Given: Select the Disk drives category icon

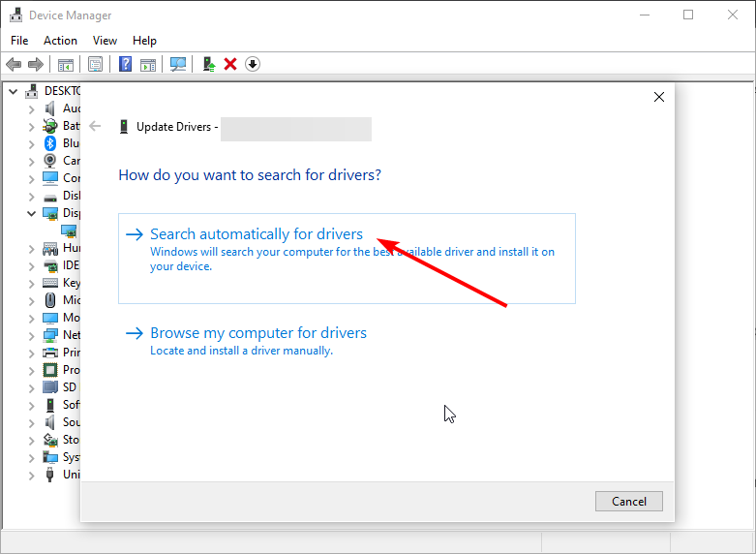Looking at the screenshot, I should [x=50, y=197].
